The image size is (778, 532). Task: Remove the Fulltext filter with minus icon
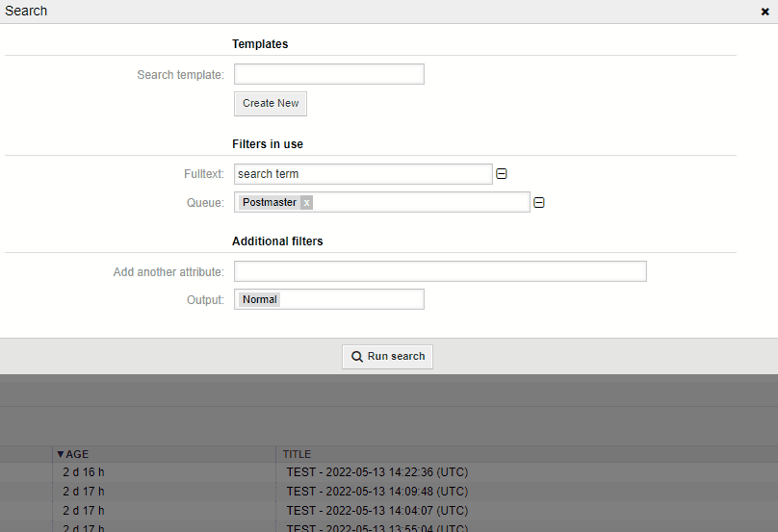pos(501,174)
